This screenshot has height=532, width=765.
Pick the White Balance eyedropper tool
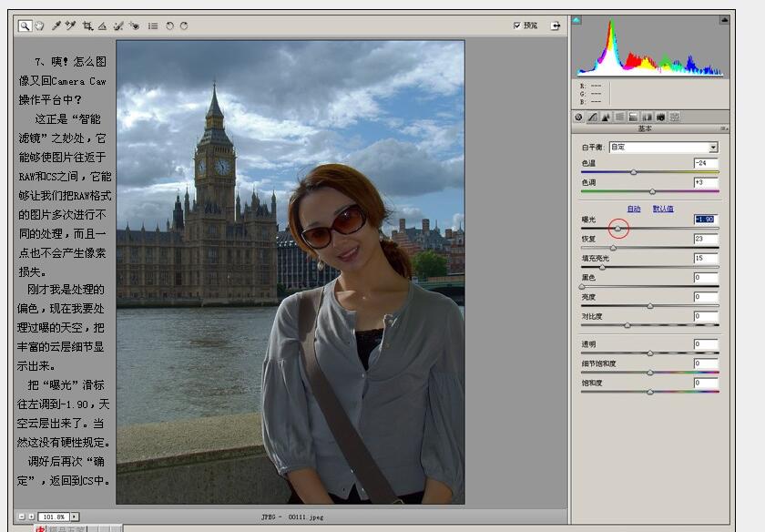tap(56, 26)
